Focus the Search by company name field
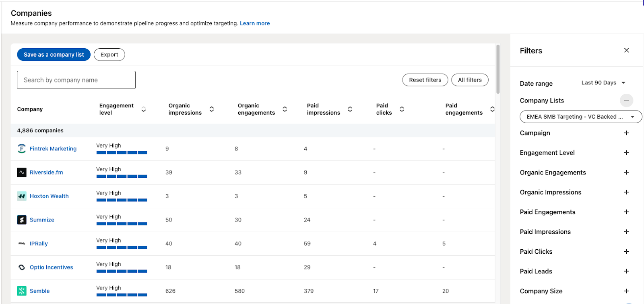Image resolution: width=644 pixels, height=304 pixels. 76,80
